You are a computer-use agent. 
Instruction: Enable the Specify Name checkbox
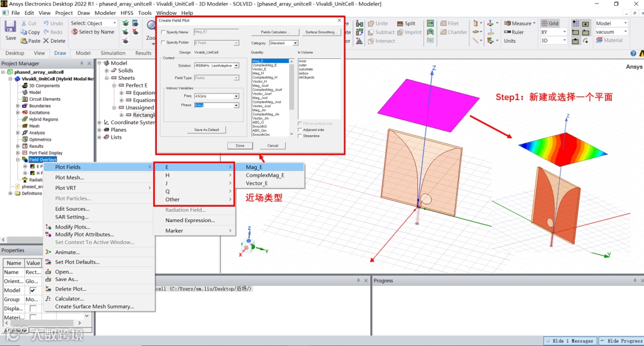[x=163, y=32]
